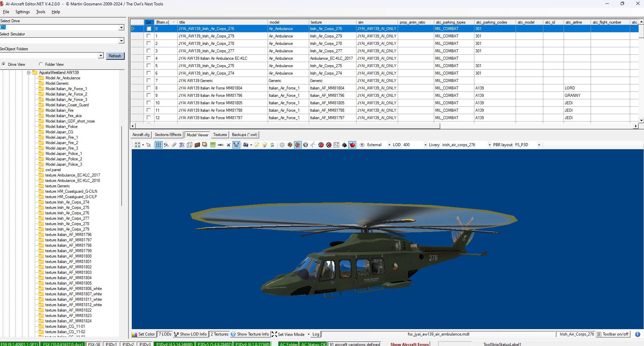Open the Livery irish_air_corps_276 dropdown
This screenshot has height=346, width=644.
pyautogui.click(x=490, y=145)
